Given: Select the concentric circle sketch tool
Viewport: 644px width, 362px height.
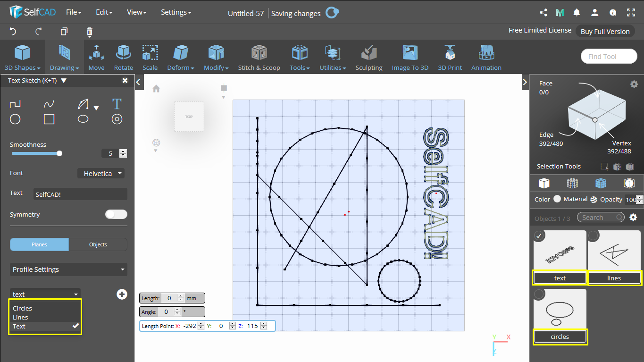Looking at the screenshot, I should pyautogui.click(x=117, y=119).
